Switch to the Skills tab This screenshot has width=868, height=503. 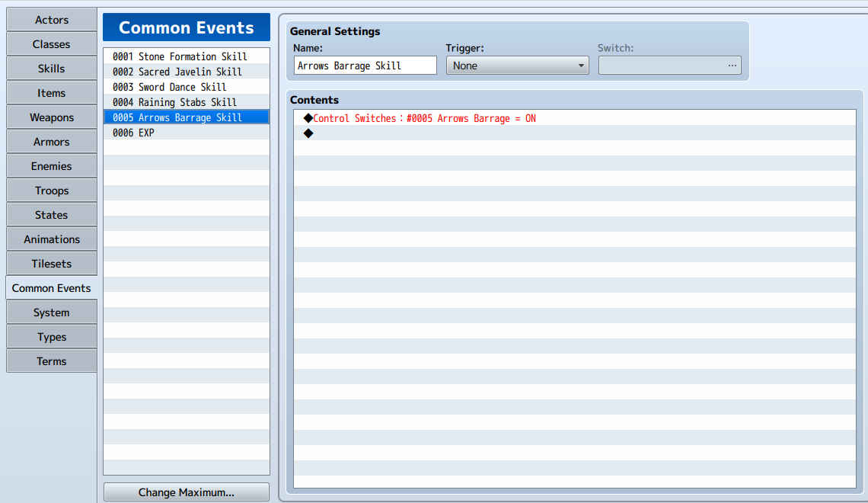[52, 69]
